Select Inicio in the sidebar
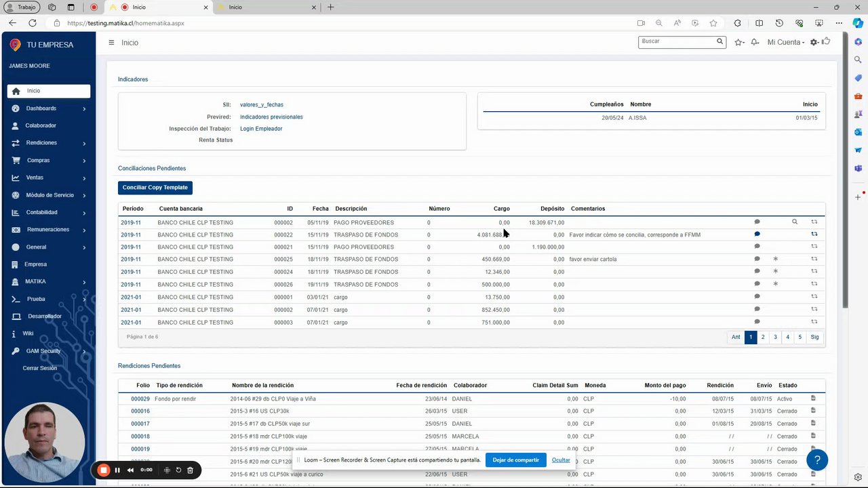This screenshot has width=868, height=488. 49,91
